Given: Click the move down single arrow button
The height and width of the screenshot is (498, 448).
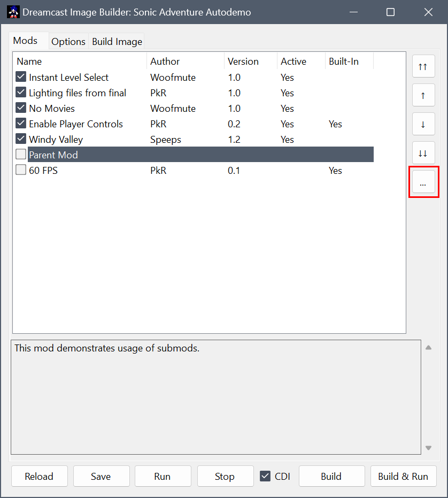Looking at the screenshot, I should click(423, 124).
